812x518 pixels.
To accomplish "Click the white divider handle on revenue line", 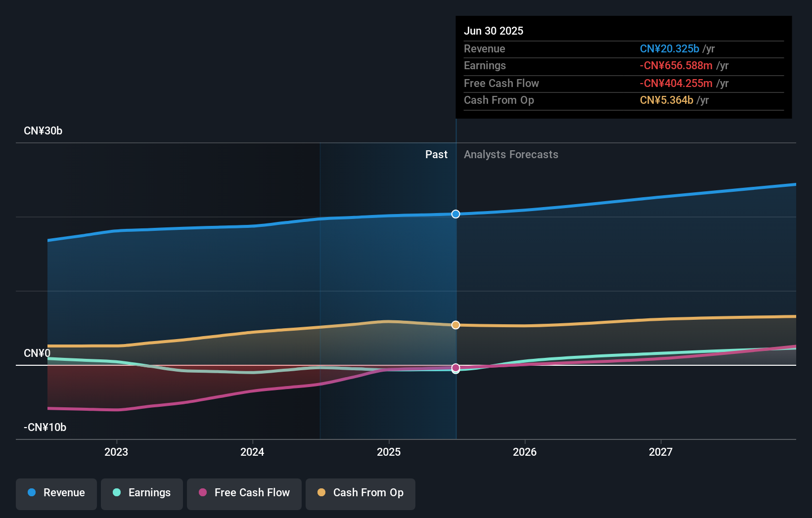I will click(x=455, y=214).
